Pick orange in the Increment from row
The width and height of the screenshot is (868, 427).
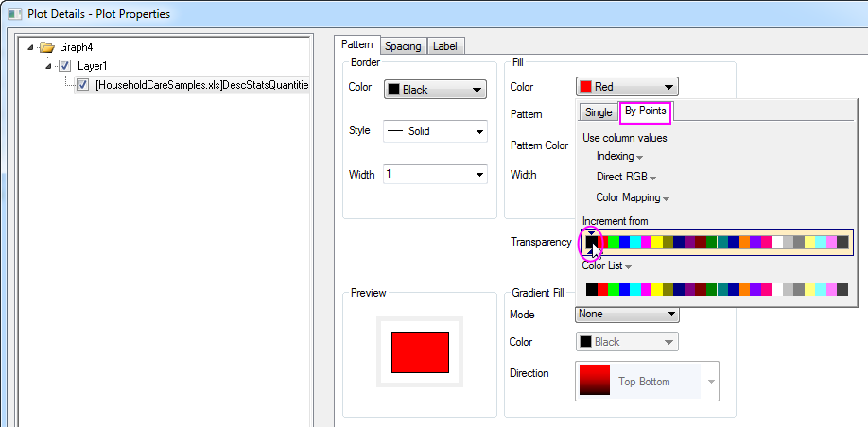pyautogui.click(x=744, y=242)
